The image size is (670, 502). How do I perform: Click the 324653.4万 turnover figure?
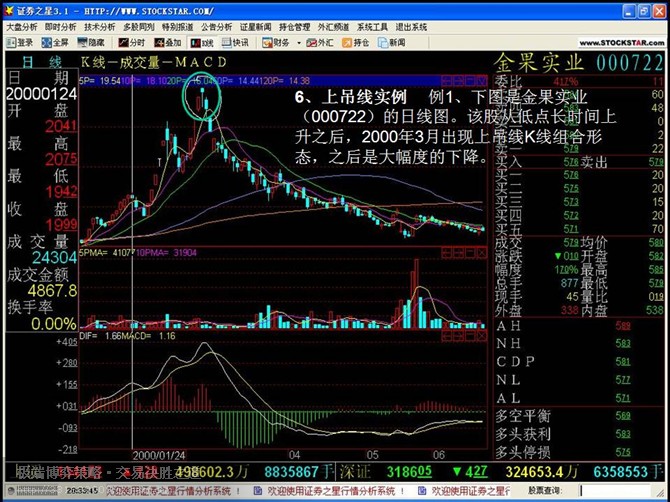(x=542, y=472)
